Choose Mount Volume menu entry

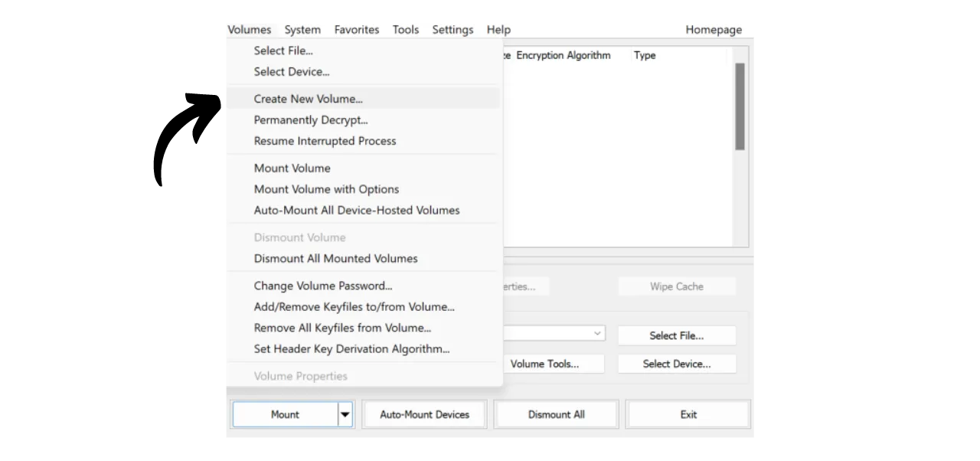click(x=364, y=168)
